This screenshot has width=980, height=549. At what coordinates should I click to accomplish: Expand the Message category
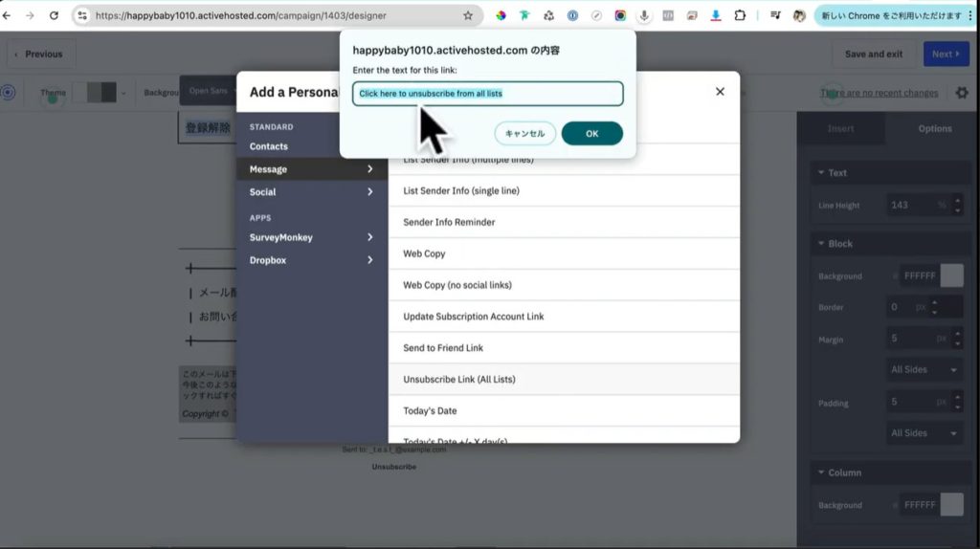point(311,169)
